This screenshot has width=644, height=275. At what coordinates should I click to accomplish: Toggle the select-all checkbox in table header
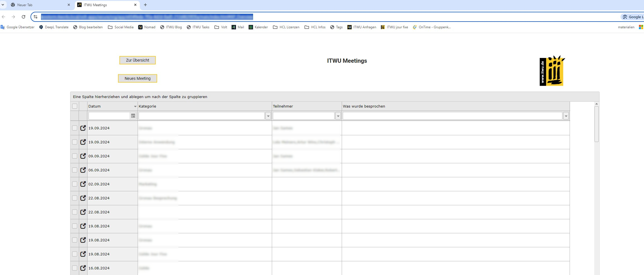(75, 106)
